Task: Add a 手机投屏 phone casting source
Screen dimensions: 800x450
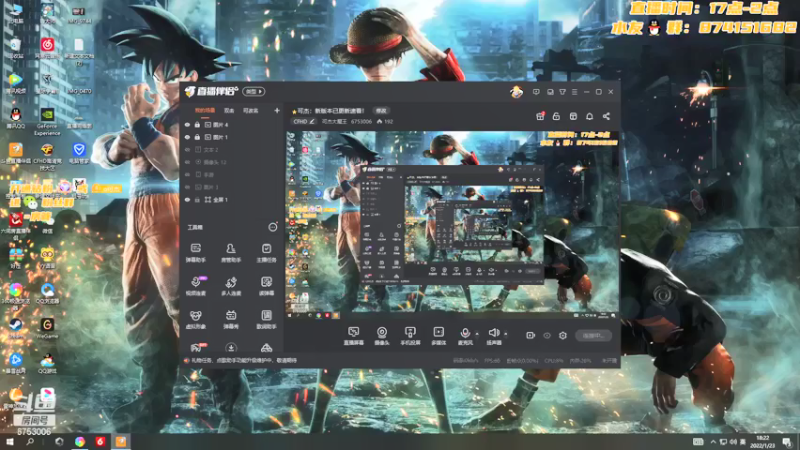Action: 410,336
